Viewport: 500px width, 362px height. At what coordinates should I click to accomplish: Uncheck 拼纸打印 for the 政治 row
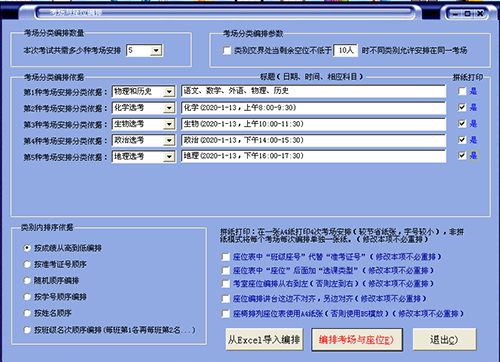pyautogui.click(x=462, y=140)
